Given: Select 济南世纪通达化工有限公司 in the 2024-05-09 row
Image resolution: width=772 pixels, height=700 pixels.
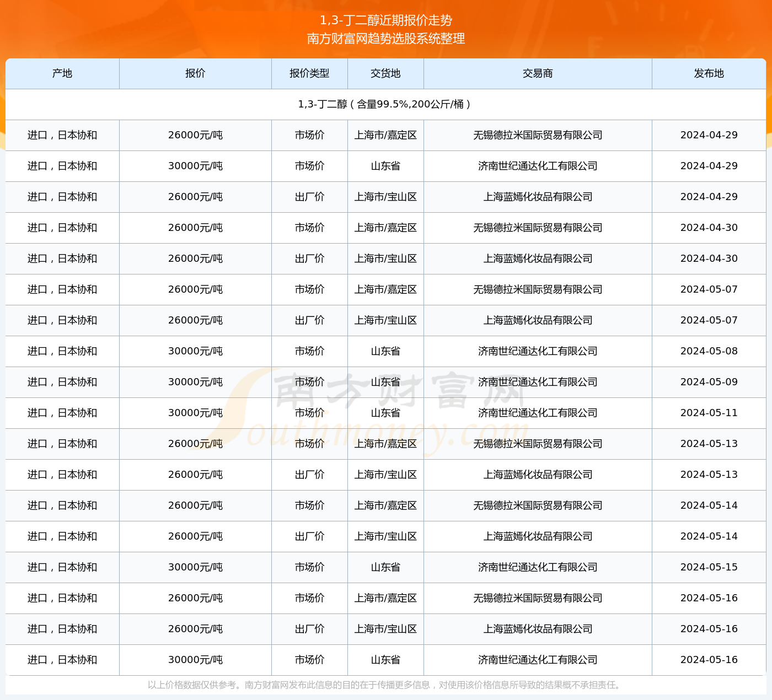Looking at the screenshot, I should pyautogui.click(x=538, y=382).
